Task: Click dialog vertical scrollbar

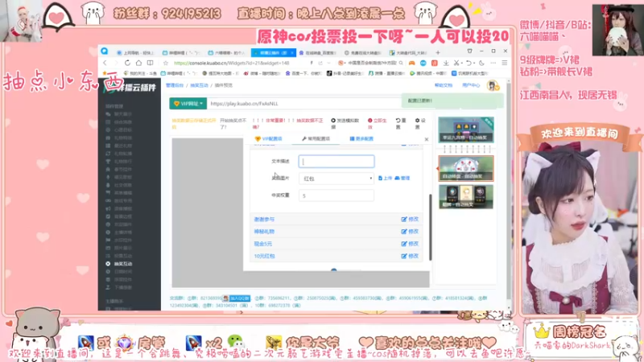Action: coord(430,227)
